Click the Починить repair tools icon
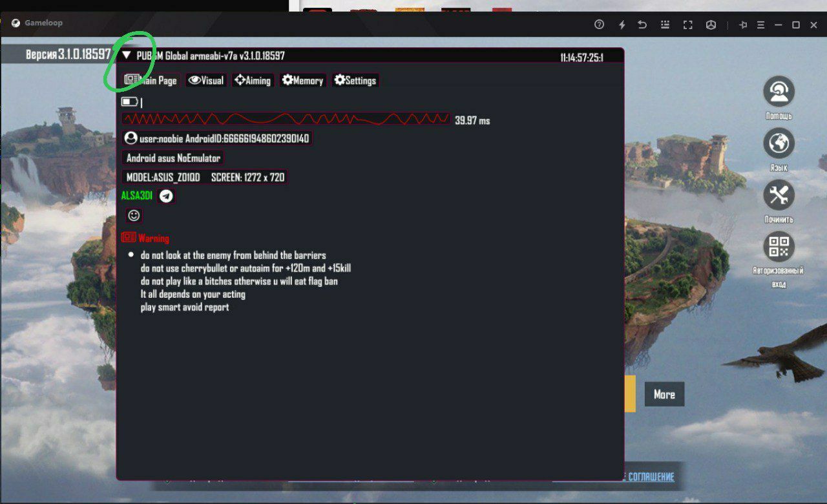Screen dimensions: 827x504 (x=779, y=195)
